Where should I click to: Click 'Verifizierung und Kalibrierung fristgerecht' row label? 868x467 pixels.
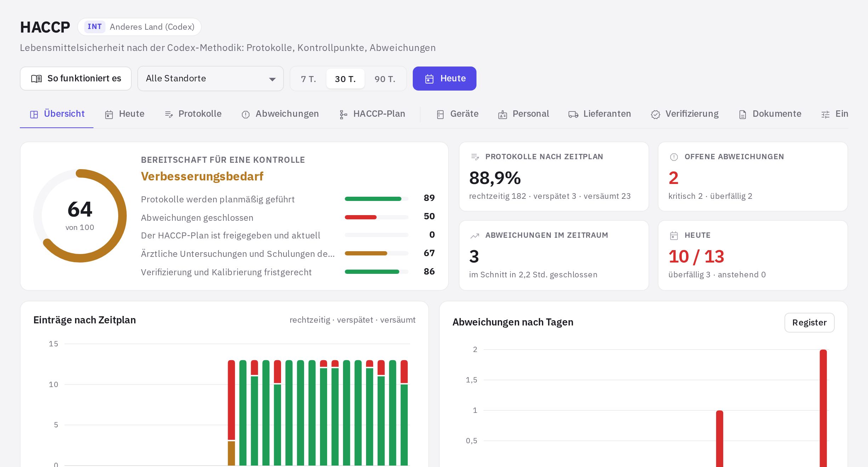point(226,272)
